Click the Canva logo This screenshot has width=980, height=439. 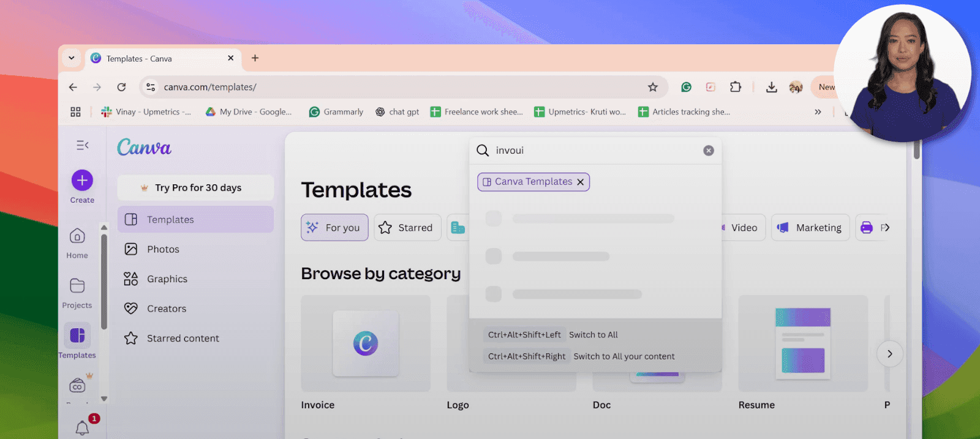point(144,147)
